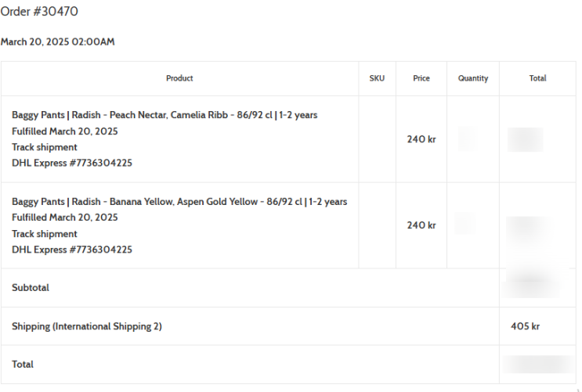Click the Total label in the bottom row
582x392 pixels.
click(x=23, y=365)
